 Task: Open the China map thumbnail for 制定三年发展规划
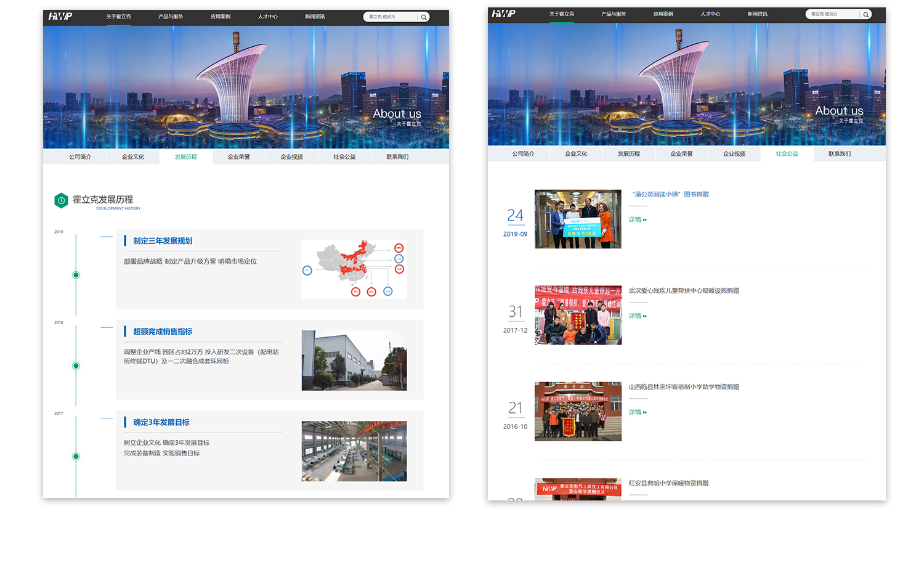click(x=354, y=269)
